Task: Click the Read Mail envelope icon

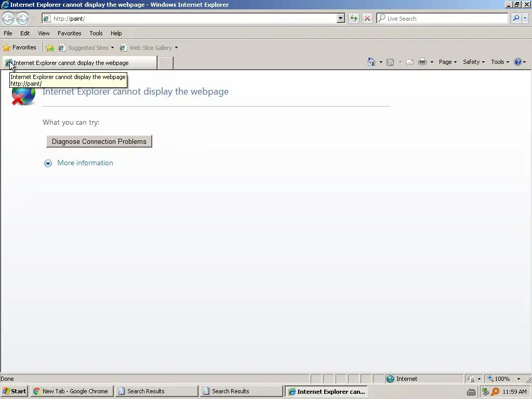Action: [410, 62]
